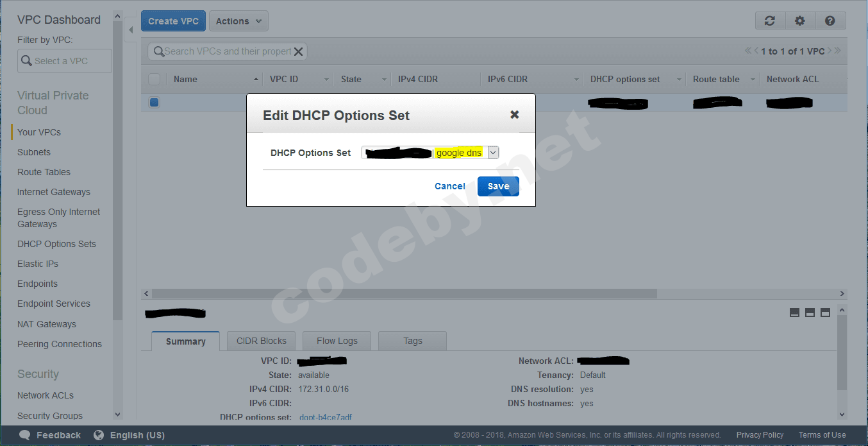Image resolution: width=868 pixels, height=446 pixels.
Task: Clear the VPC search field with X
Action: click(298, 52)
